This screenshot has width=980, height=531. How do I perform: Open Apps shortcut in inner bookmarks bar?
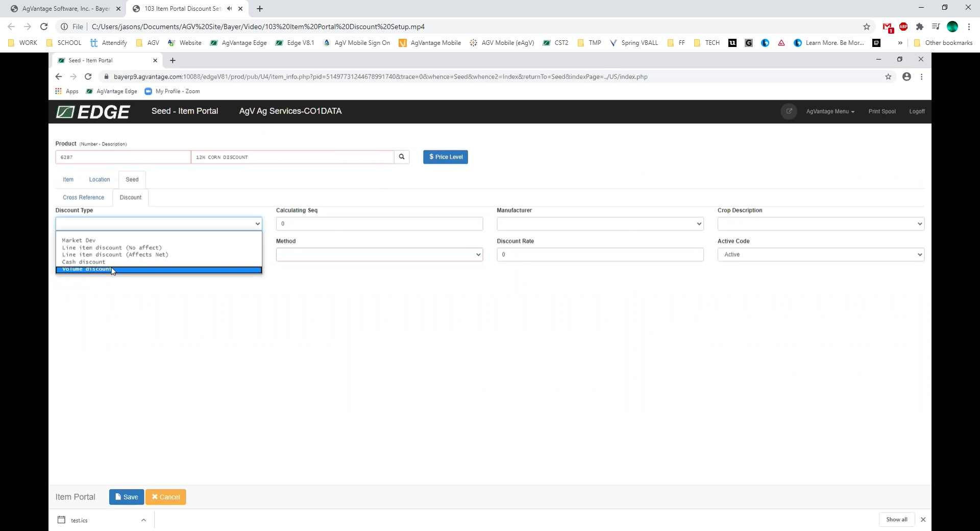coord(67,91)
